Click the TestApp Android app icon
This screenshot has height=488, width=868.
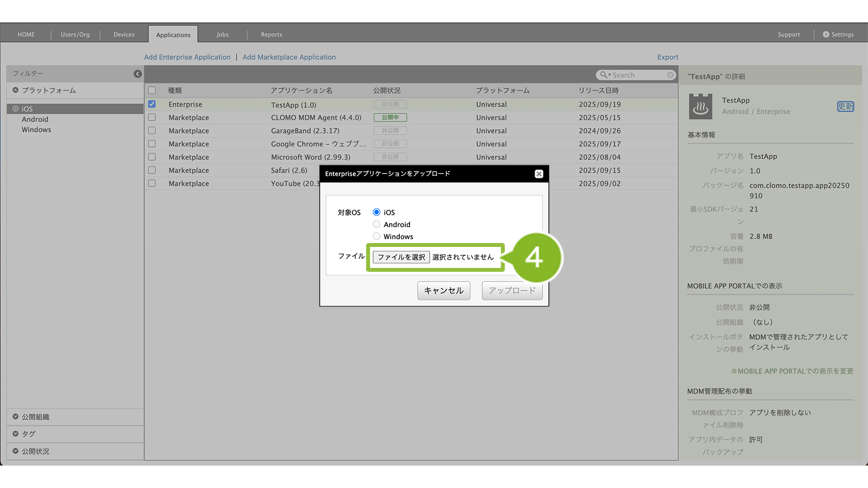point(700,106)
